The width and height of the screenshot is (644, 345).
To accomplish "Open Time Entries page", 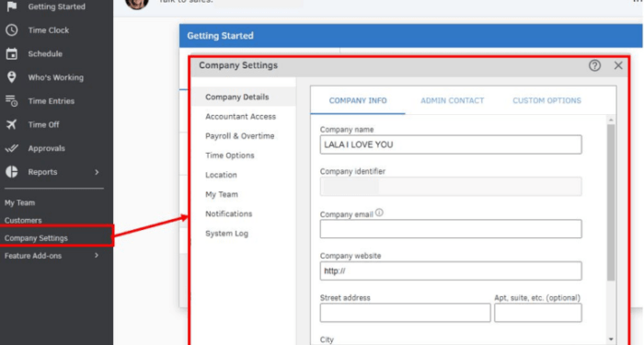I will pos(52,101).
